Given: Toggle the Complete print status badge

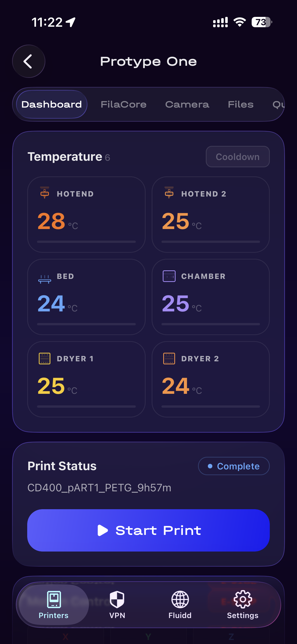Looking at the screenshot, I should 234,466.
